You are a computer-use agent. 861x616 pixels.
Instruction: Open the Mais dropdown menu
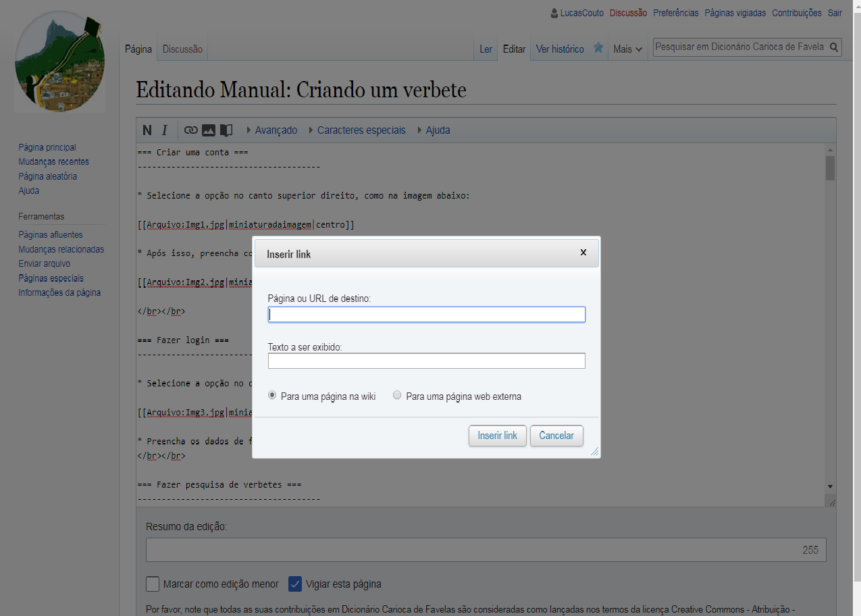tap(627, 49)
